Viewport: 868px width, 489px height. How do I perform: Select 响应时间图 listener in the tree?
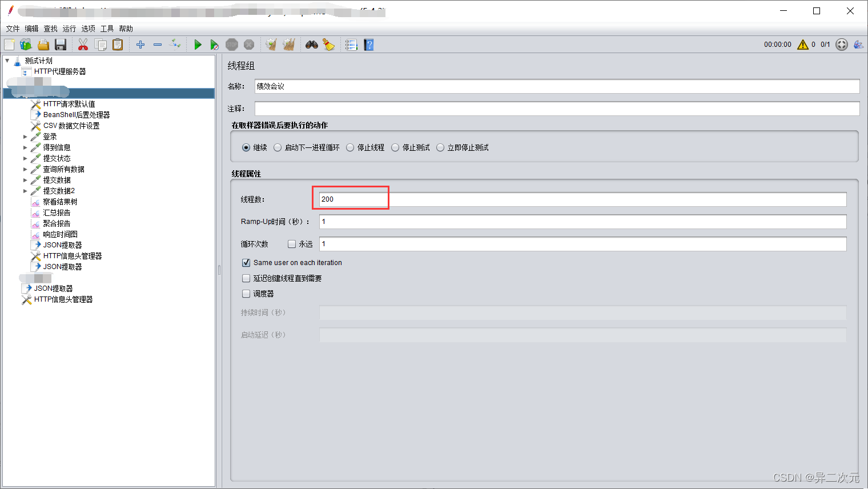pyautogui.click(x=60, y=234)
